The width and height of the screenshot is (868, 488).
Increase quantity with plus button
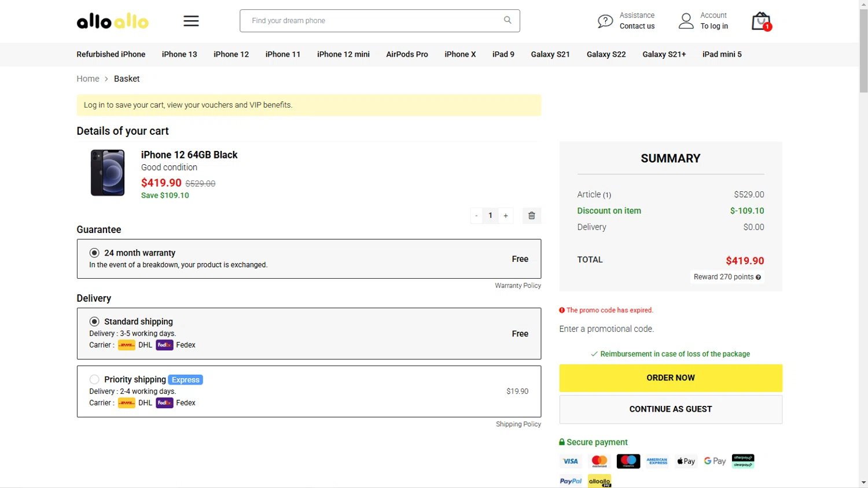pos(506,216)
